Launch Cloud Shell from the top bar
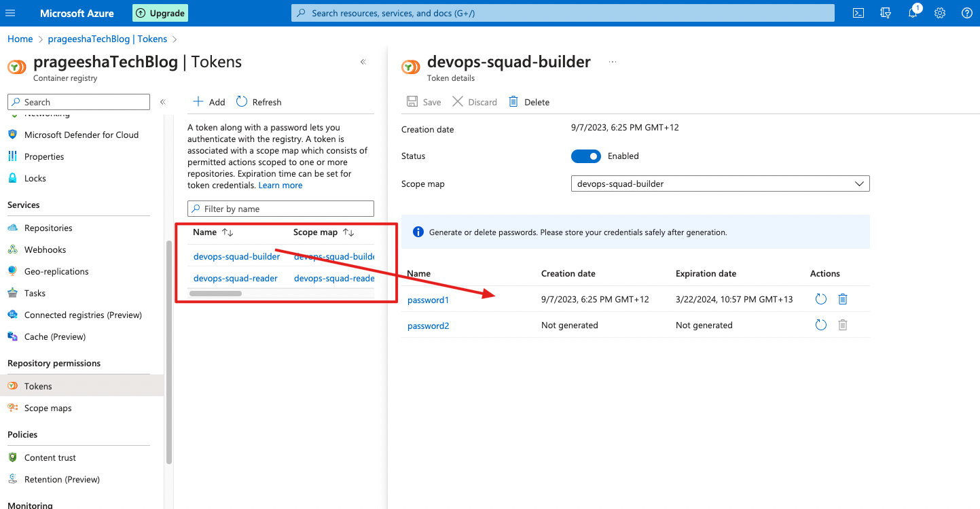 (858, 12)
